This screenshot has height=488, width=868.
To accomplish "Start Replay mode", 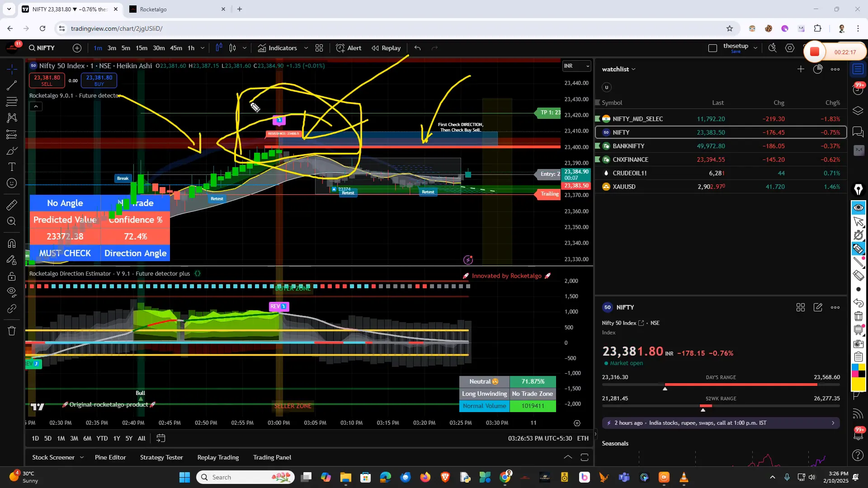I will [x=386, y=48].
